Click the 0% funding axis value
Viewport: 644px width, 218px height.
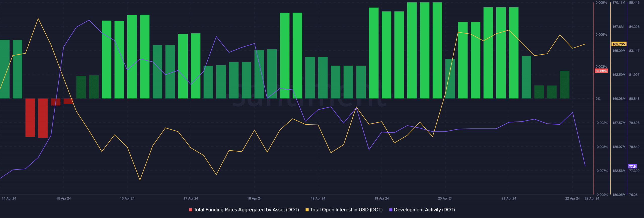point(598,99)
